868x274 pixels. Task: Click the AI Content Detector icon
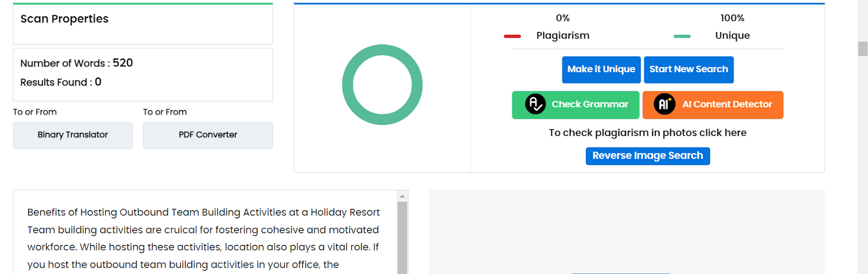coord(664,104)
